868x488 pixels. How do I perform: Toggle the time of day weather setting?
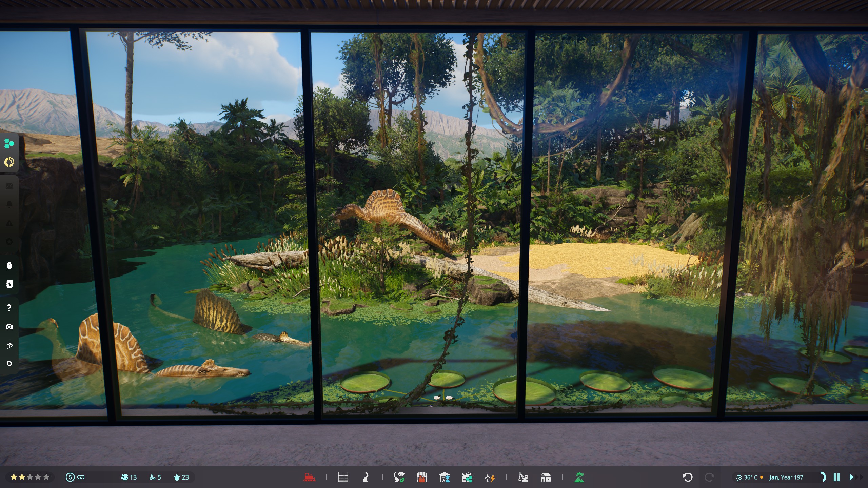coord(9,345)
